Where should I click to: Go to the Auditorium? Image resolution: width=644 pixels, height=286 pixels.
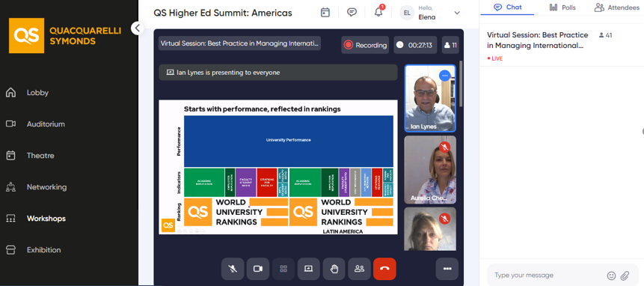click(x=46, y=124)
